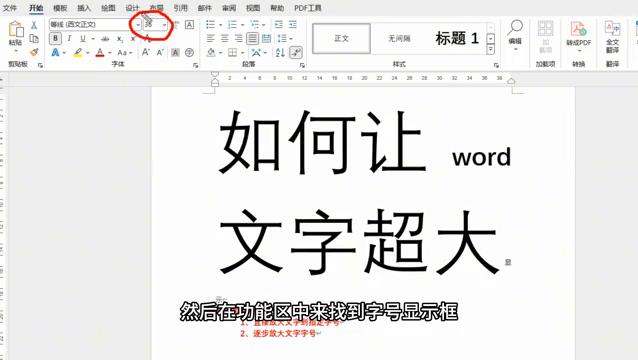The height and width of the screenshot is (360, 638).
Task: Expand the Styles gallery more arrow
Action: (491, 49)
